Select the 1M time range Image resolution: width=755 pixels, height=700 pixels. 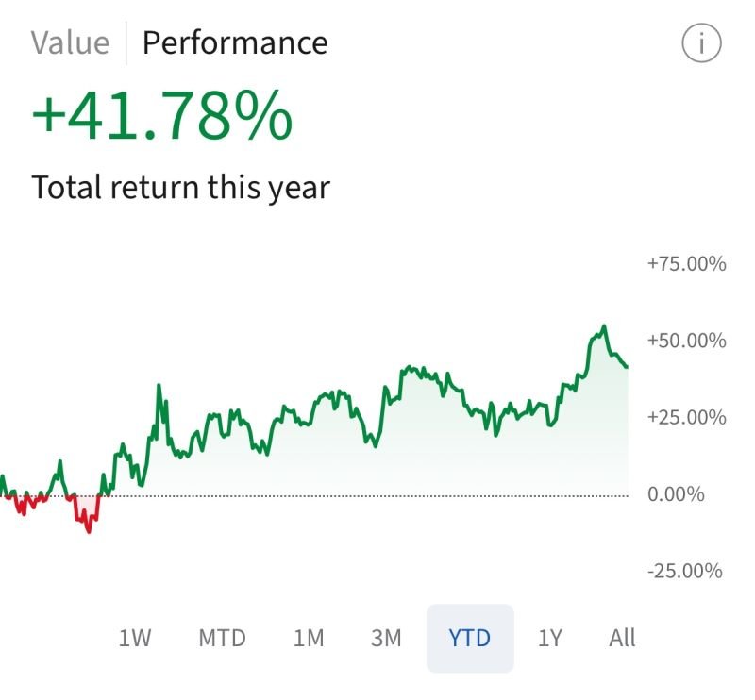coord(309,638)
